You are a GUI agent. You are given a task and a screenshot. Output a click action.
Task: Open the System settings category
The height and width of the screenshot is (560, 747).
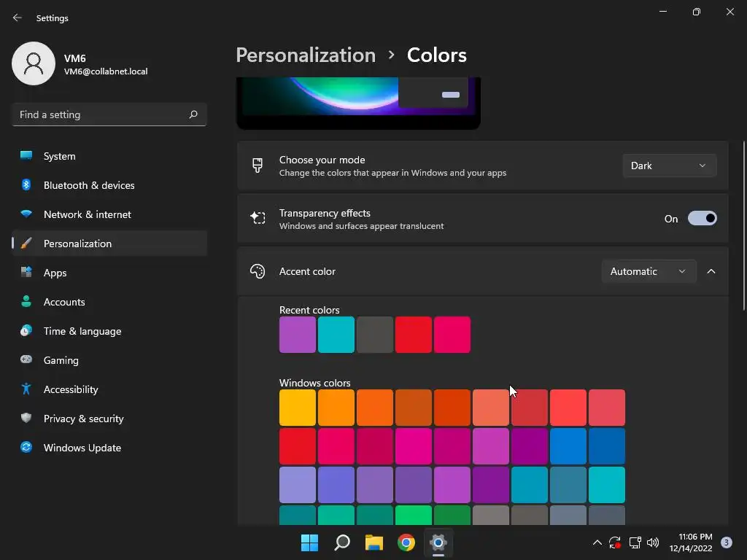tap(109, 156)
